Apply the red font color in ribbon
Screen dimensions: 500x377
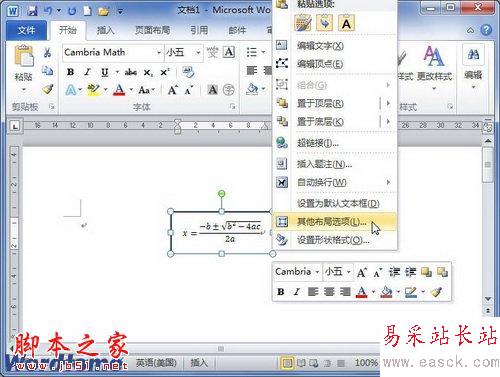[119, 90]
